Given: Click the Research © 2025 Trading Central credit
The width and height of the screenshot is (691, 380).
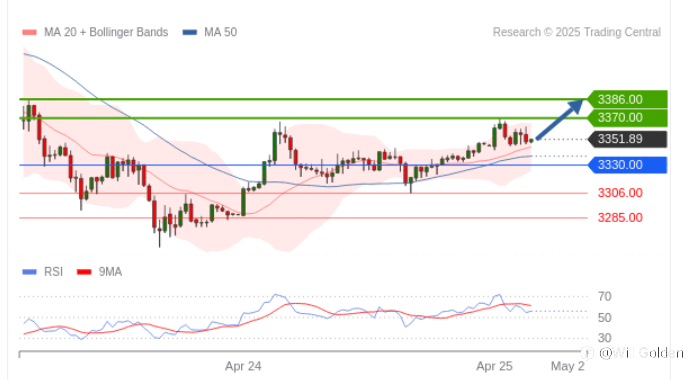Looking at the screenshot, I should pyautogui.click(x=576, y=32).
